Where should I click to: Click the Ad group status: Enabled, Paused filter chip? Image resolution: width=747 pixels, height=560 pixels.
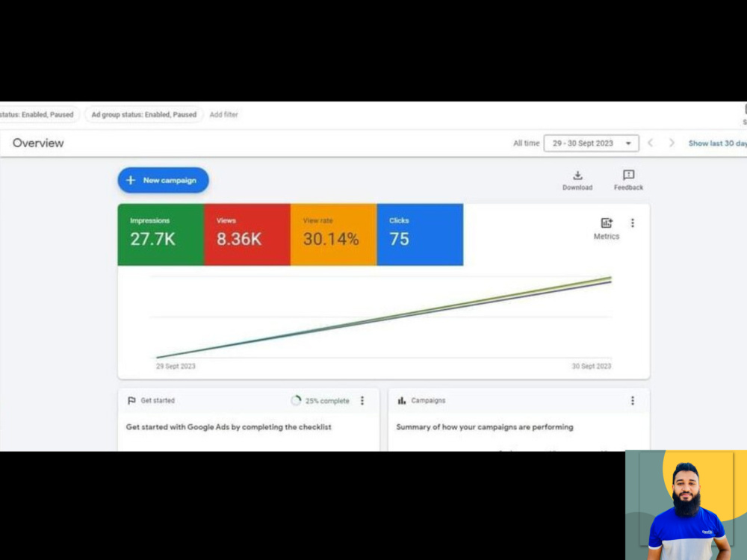coord(144,115)
